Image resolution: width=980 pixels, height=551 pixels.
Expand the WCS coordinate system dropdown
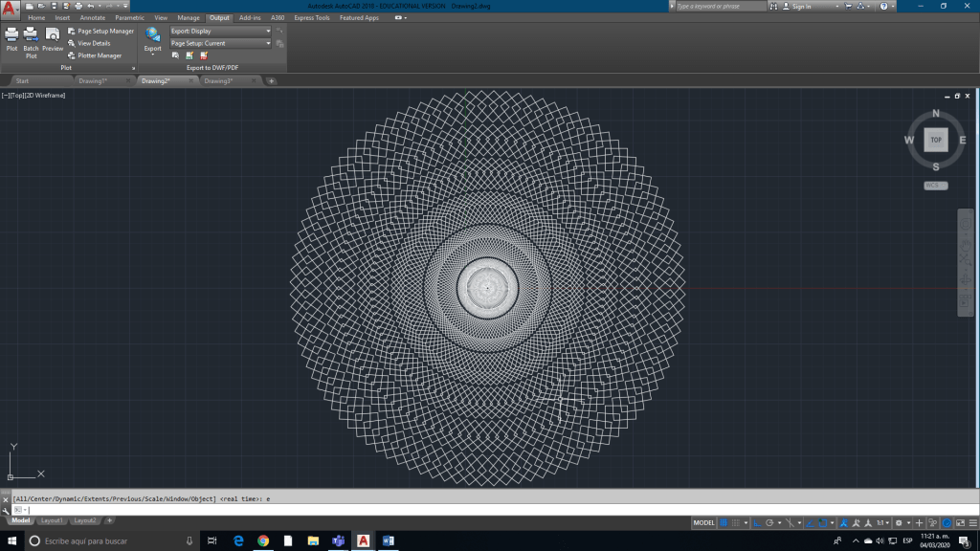pyautogui.click(x=936, y=186)
